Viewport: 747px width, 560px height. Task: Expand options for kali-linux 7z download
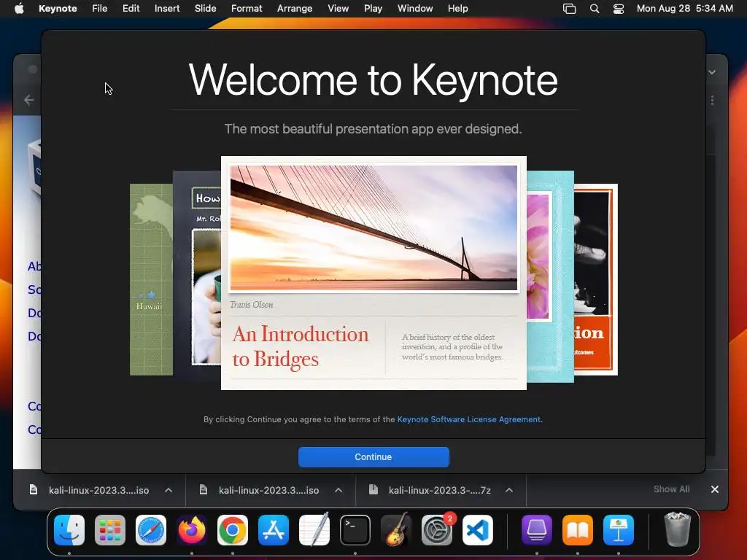coord(508,490)
